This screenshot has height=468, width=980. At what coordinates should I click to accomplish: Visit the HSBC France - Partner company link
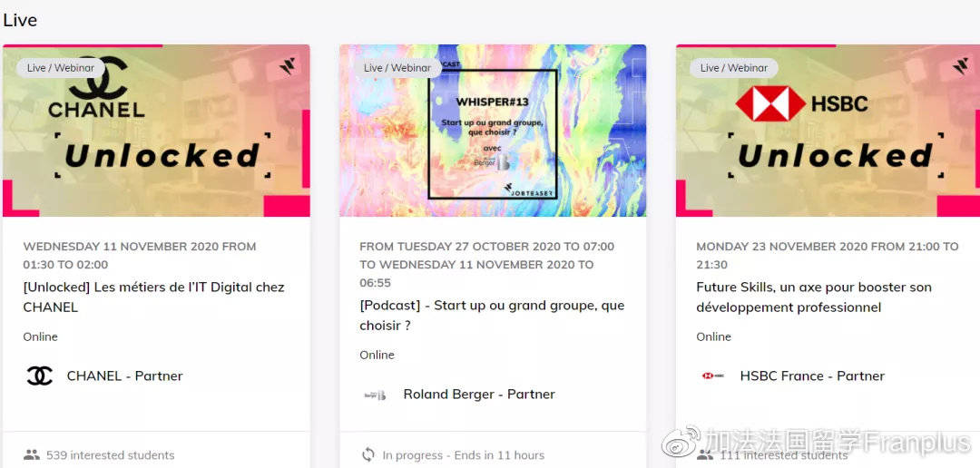tap(812, 375)
